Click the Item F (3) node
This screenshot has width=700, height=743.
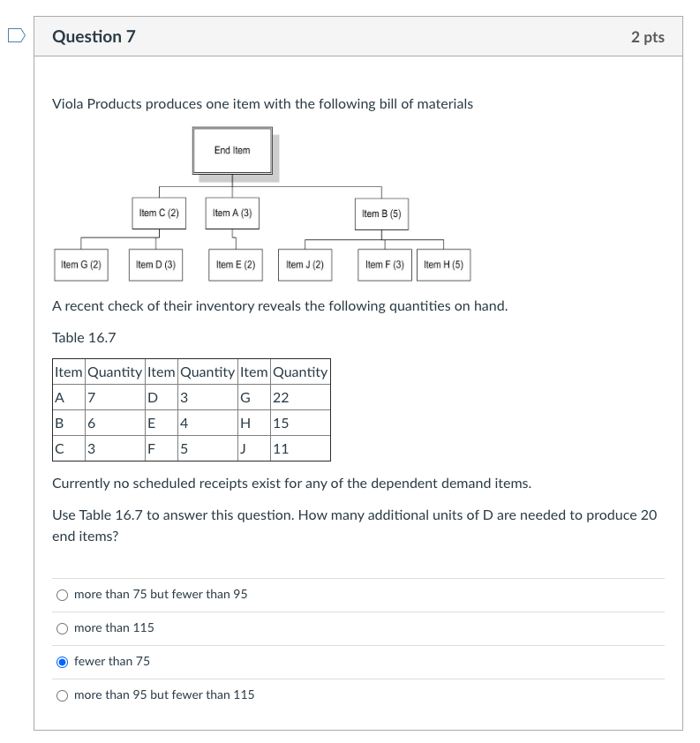tap(386, 265)
